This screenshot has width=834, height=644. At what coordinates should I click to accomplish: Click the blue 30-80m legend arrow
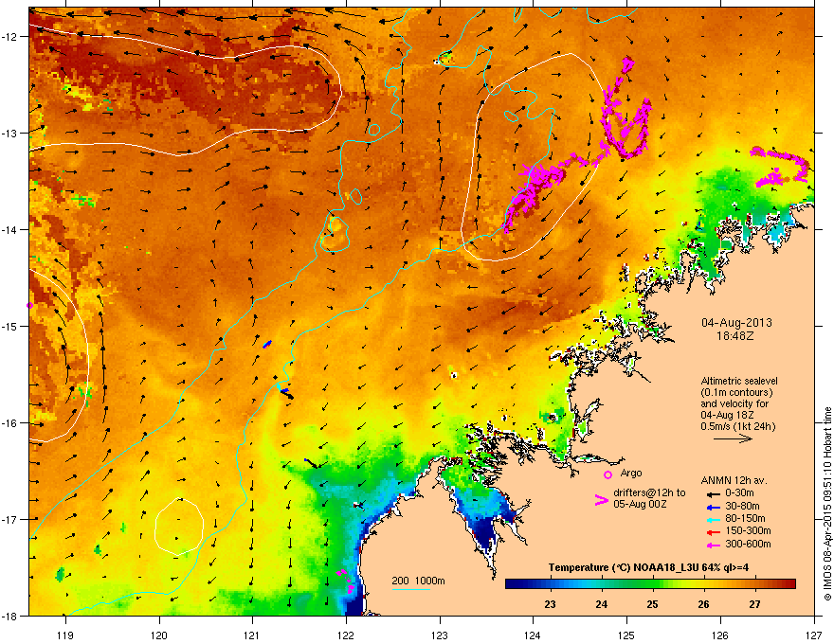pos(712,507)
